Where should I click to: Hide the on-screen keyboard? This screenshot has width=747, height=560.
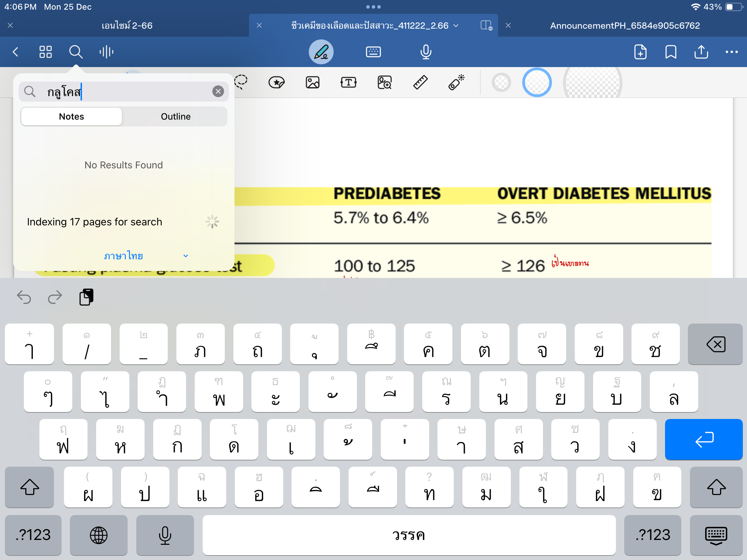(x=716, y=535)
